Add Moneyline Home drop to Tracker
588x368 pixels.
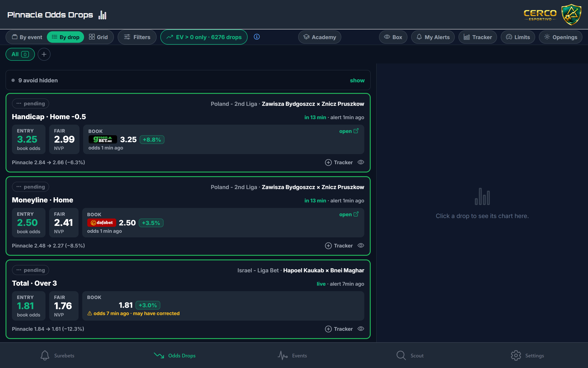click(339, 246)
